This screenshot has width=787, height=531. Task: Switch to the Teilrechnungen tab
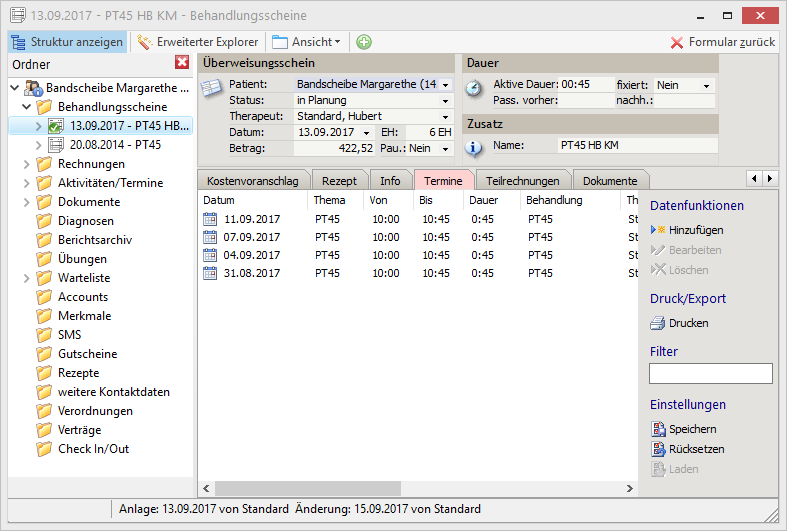(x=521, y=181)
